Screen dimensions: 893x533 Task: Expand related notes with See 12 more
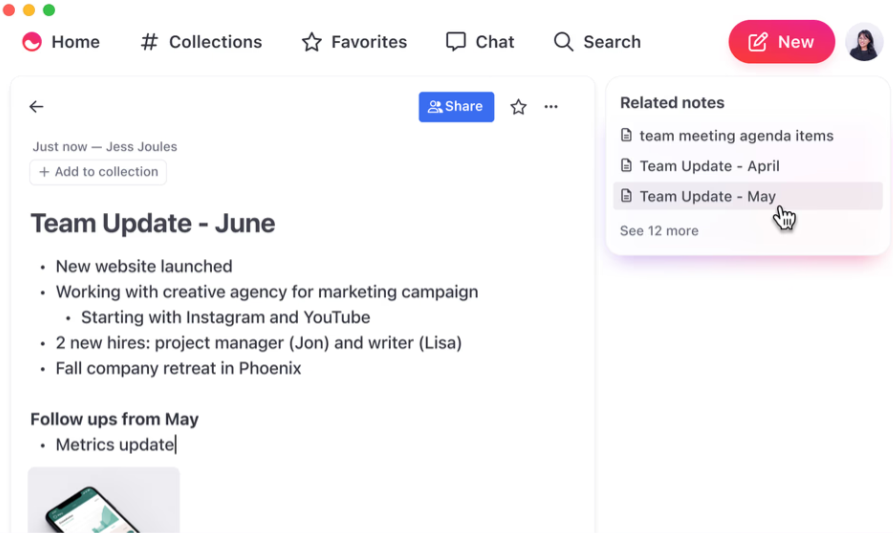pos(659,231)
